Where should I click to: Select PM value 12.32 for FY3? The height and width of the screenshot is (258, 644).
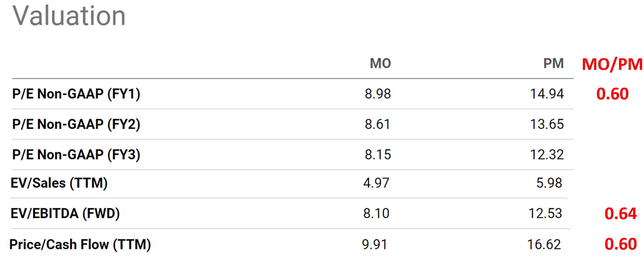click(547, 155)
